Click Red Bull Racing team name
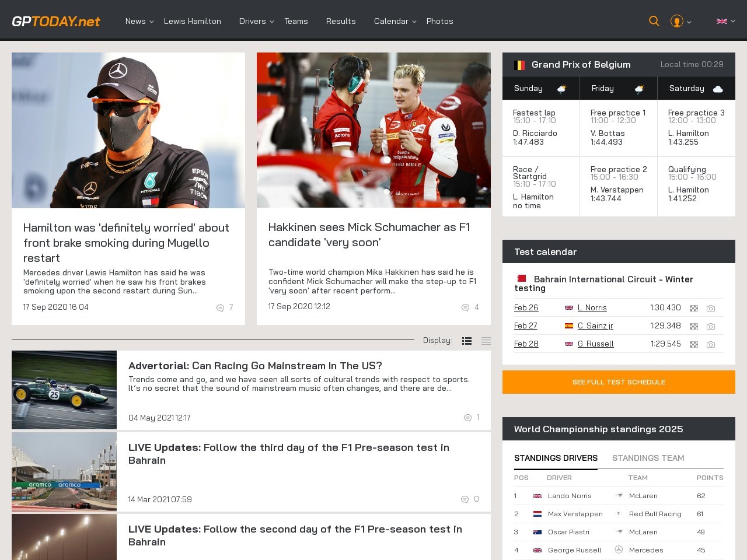This screenshot has width=747, height=560. point(655,514)
